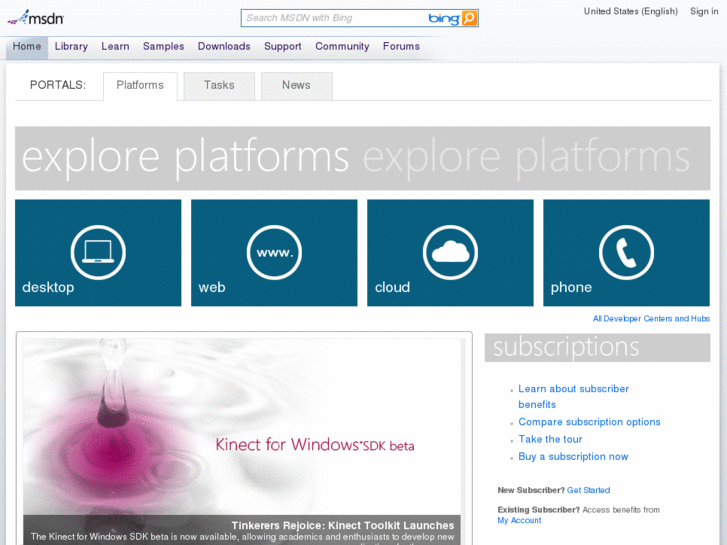Switch to the Tasks portal tab

tap(219, 85)
